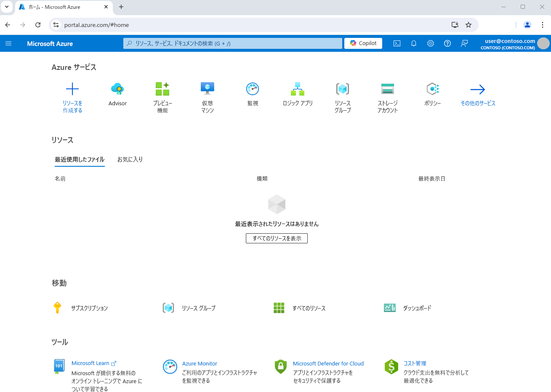Open ストレージ アカウント service icon

388,89
